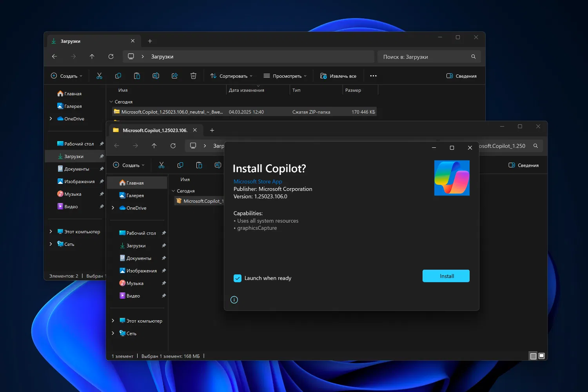Open the three-dot overflow menu in Загрузки window

373,76
